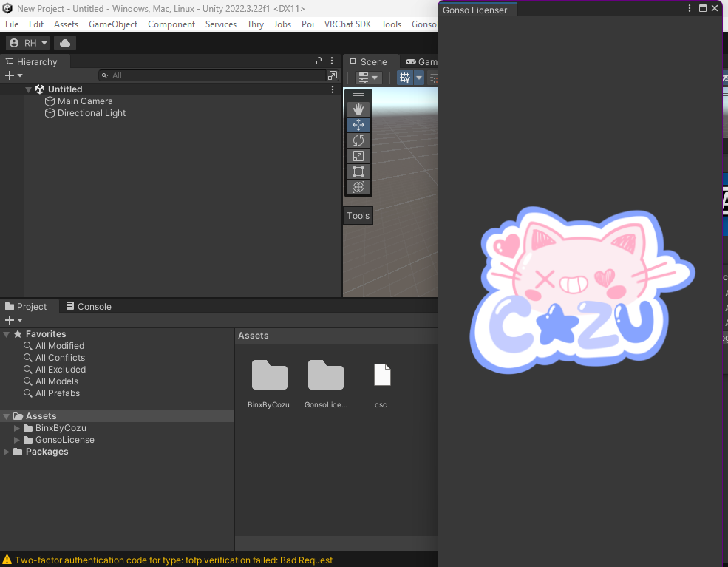Screen dimensions: 728x567
Task: Select the Transform tool in Scene
Action: [358, 187]
